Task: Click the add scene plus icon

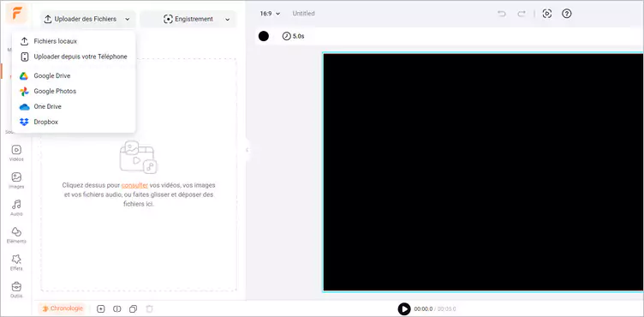Action: click(x=101, y=308)
